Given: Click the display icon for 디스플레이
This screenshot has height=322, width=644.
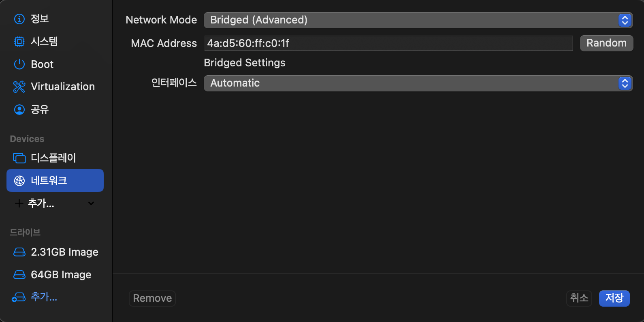Looking at the screenshot, I should click(x=19, y=158).
